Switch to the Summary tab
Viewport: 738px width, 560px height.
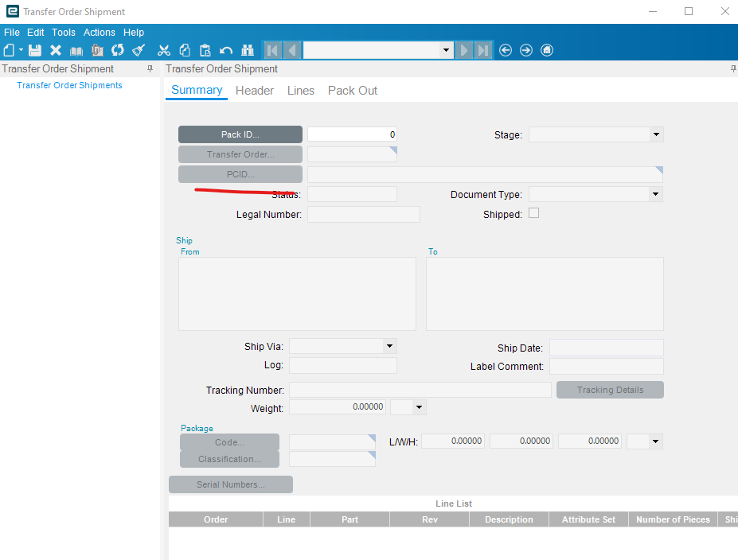[x=197, y=90]
